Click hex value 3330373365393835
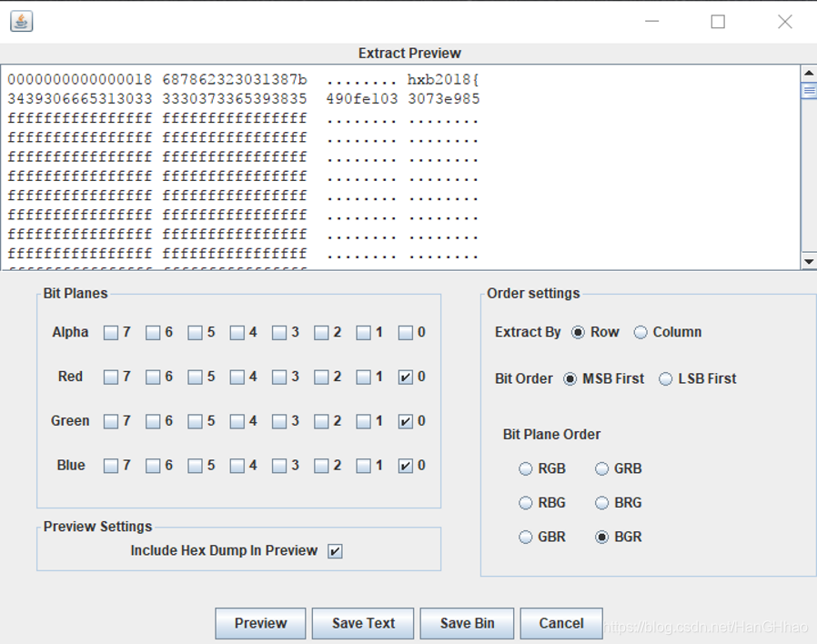This screenshot has width=817, height=644. tap(235, 99)
